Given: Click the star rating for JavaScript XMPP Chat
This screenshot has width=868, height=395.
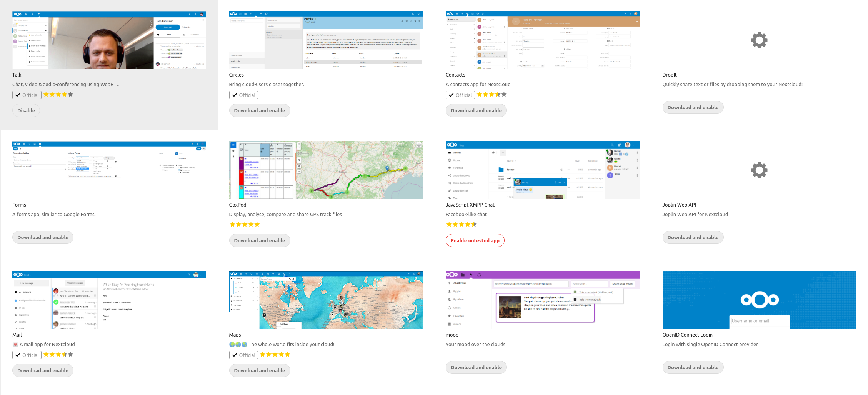Looking at the screenshot, I should 461,224.
